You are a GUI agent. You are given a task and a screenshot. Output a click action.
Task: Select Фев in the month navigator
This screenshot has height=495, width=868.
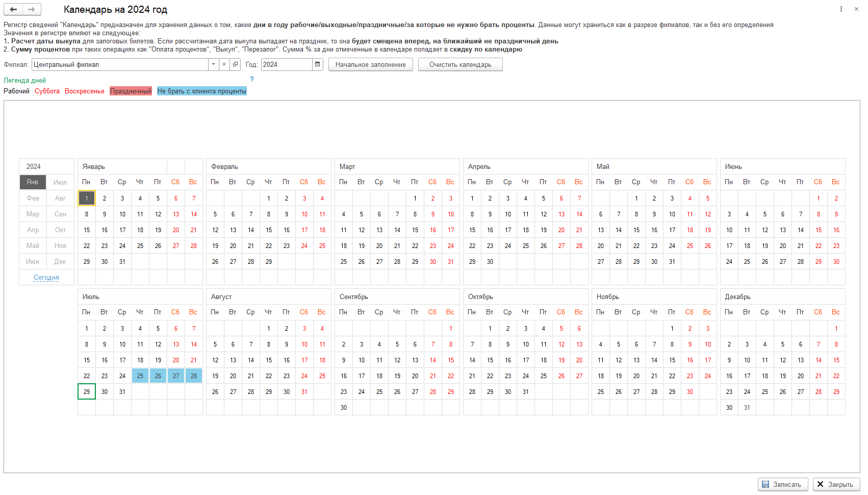point(33,198)
